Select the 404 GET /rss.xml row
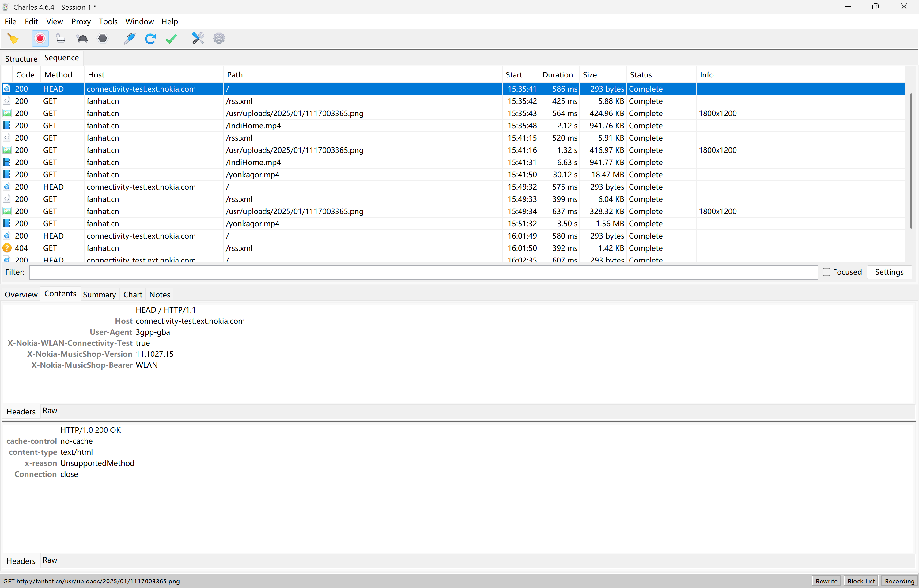Viewport: 919px width, 588px height. 453,248
